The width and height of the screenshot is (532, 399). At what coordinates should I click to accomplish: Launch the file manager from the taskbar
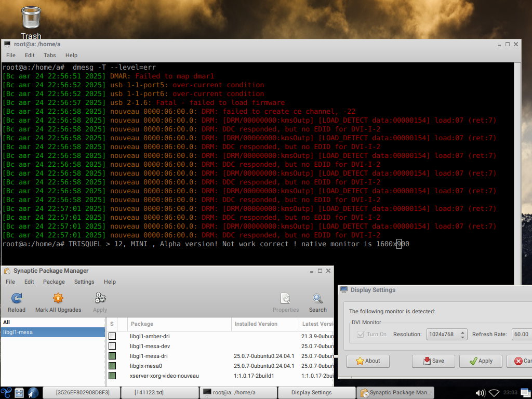[x=19, y=393]
